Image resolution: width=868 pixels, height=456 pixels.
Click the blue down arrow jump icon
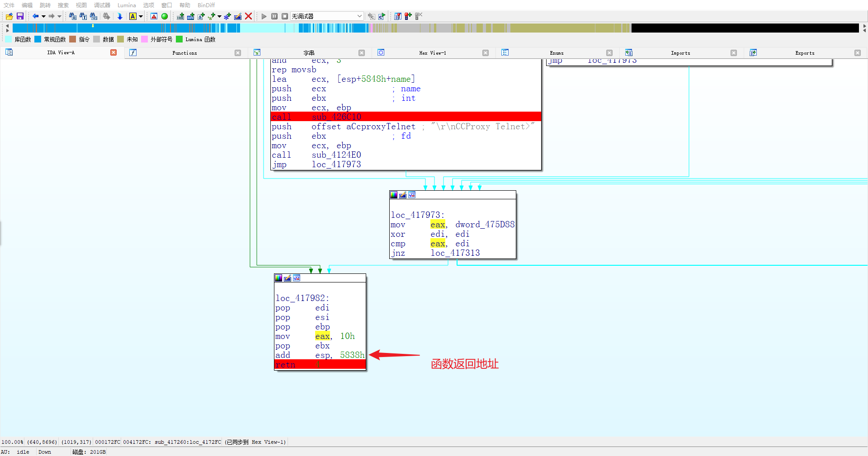pos(120,16)
